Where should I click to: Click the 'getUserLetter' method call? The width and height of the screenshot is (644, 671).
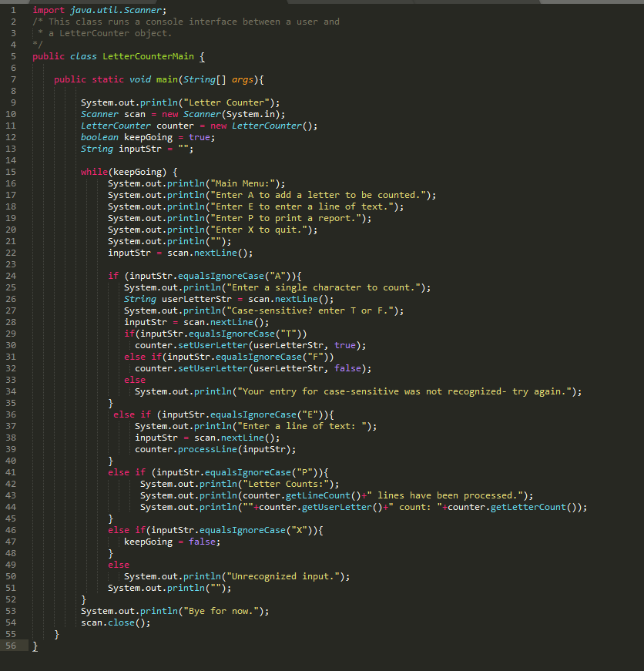pyautogui.click(x=337, y=507)
